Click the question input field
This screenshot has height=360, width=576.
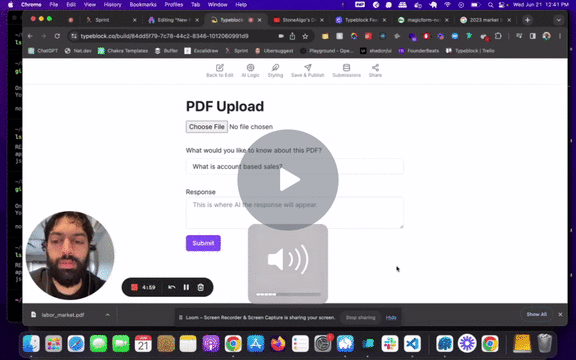point(295,167)
